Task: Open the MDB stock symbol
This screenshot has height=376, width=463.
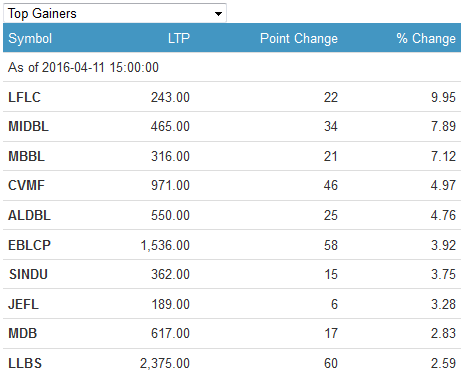Action: click(x=23, y=333)
